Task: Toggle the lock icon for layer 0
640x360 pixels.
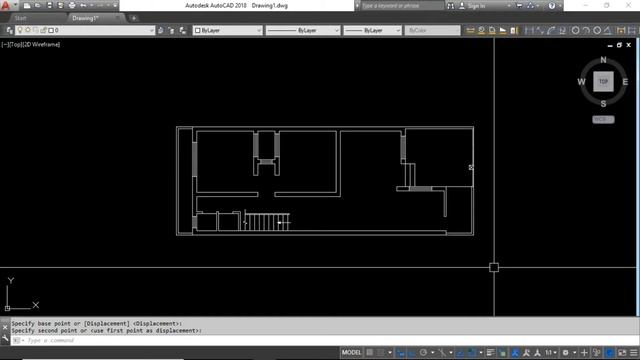Action: tap(43, 30)
